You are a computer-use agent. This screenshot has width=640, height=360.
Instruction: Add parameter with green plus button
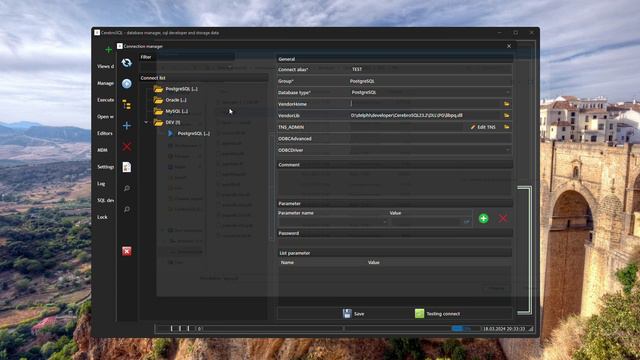[484, 218]
